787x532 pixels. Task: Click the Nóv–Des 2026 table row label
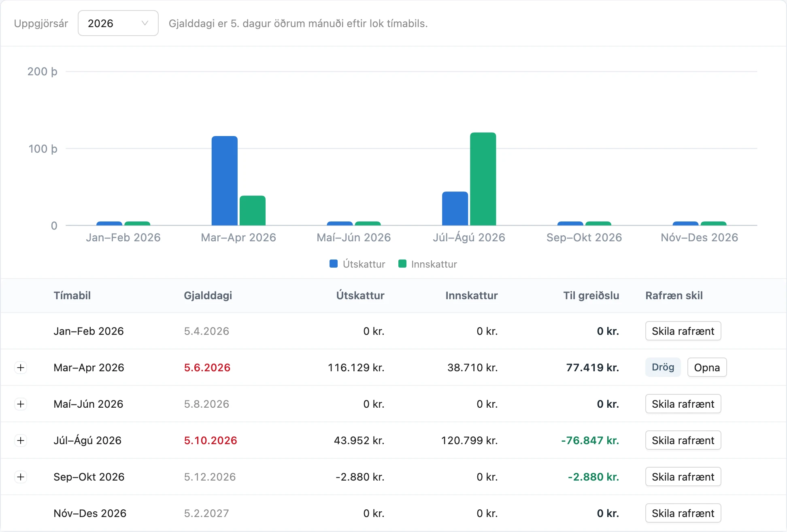(90, 513)
